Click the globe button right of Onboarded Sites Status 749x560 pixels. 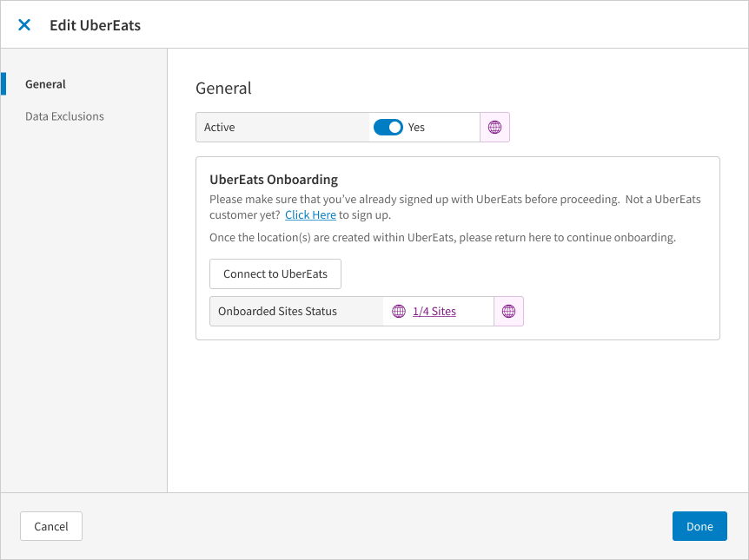click(508, 311)
